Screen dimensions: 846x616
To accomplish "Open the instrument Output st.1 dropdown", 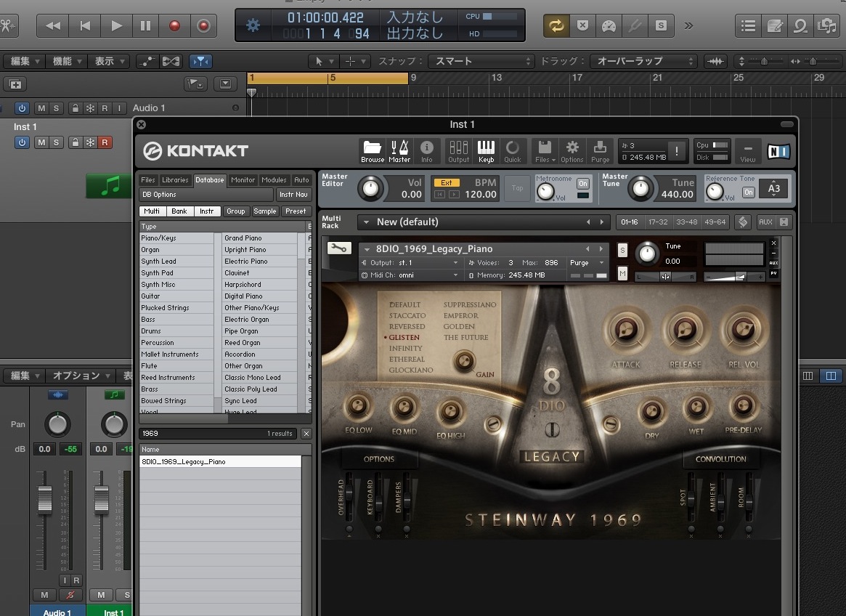I will [x=410, y=263].
